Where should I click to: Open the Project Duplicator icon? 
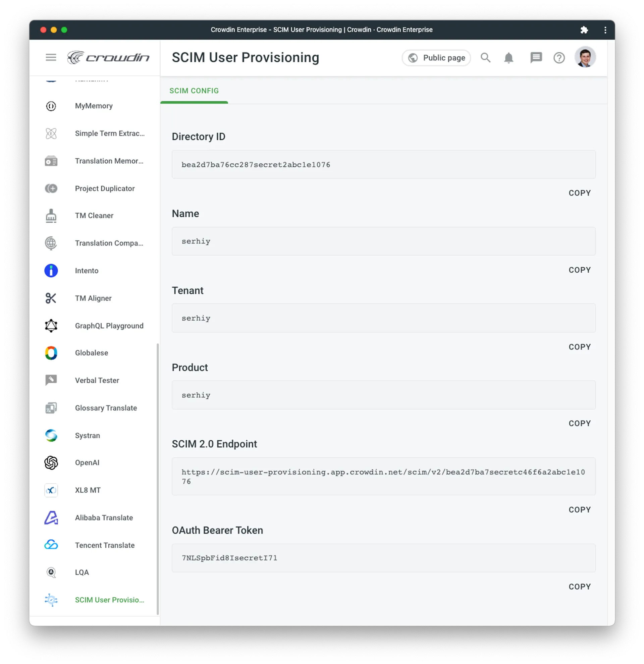(51, 188)
